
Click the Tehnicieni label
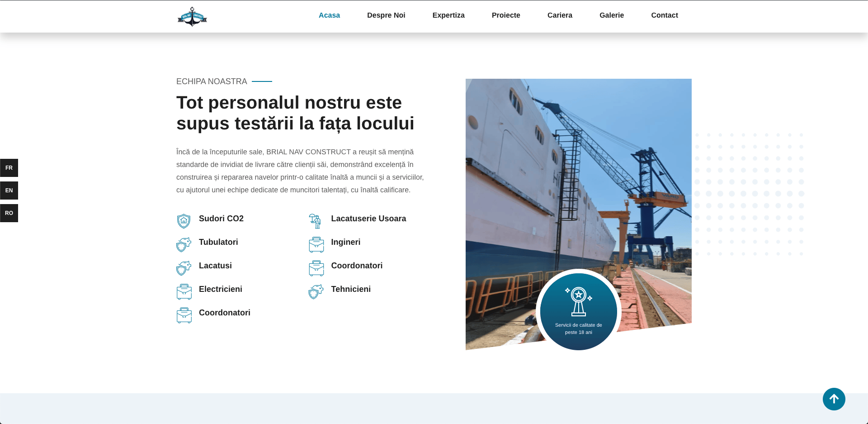351,289
